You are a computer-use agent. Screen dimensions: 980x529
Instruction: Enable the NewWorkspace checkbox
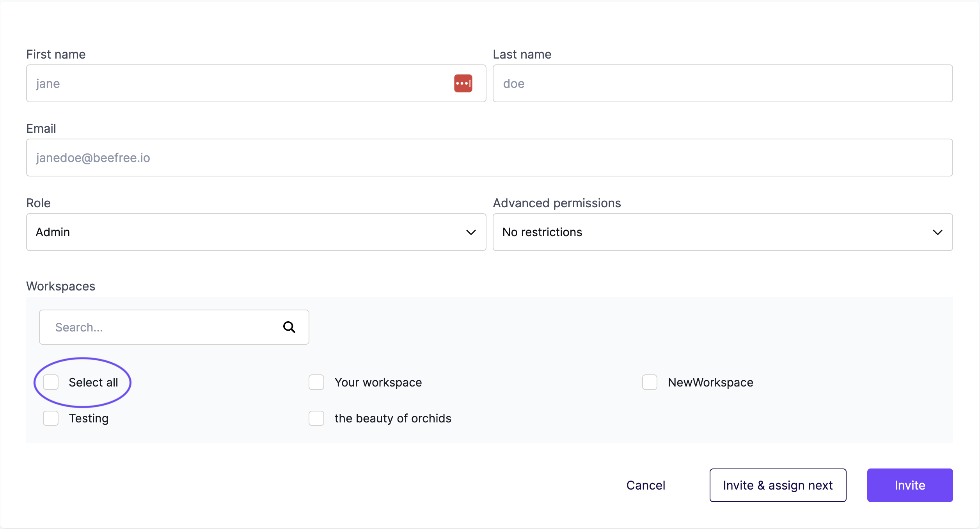(x=650, y=382)
